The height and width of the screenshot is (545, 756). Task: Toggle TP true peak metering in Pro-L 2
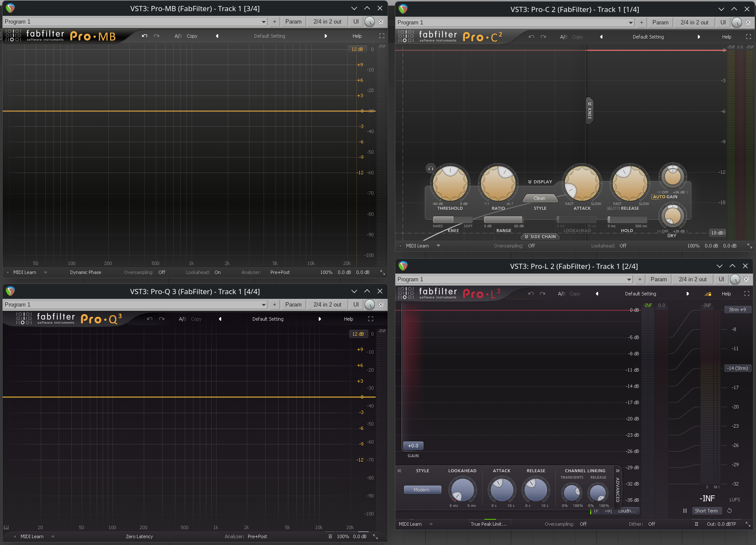596,511
